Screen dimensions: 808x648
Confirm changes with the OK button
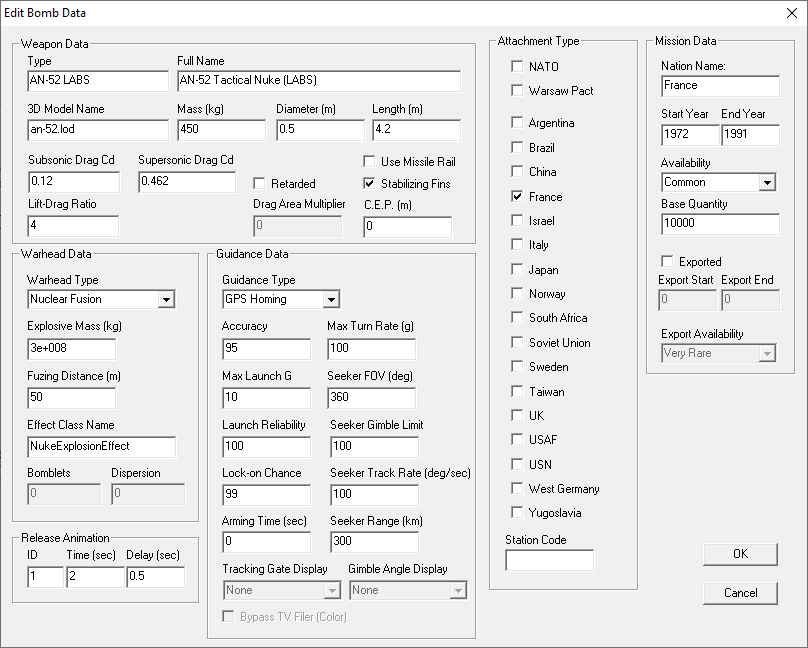[740, 554]
